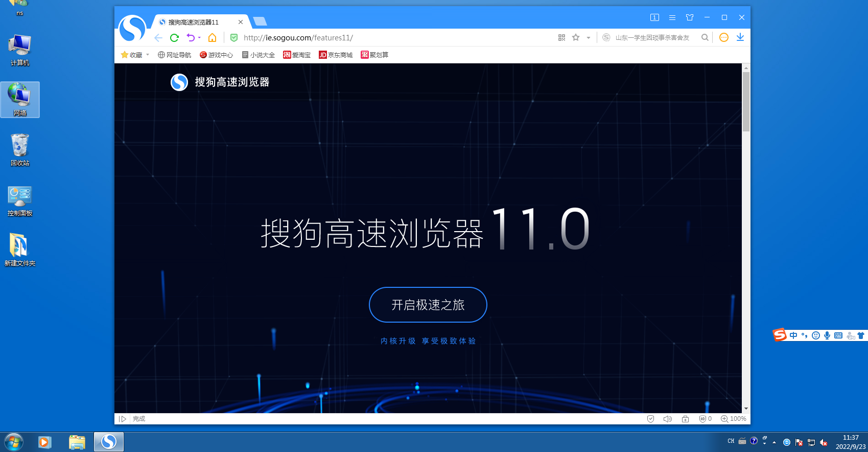Image resolution: width=868 pixels, height=452 pixels.
Task: Click the 开启极速之旅 button
Action: pos(428,305)
